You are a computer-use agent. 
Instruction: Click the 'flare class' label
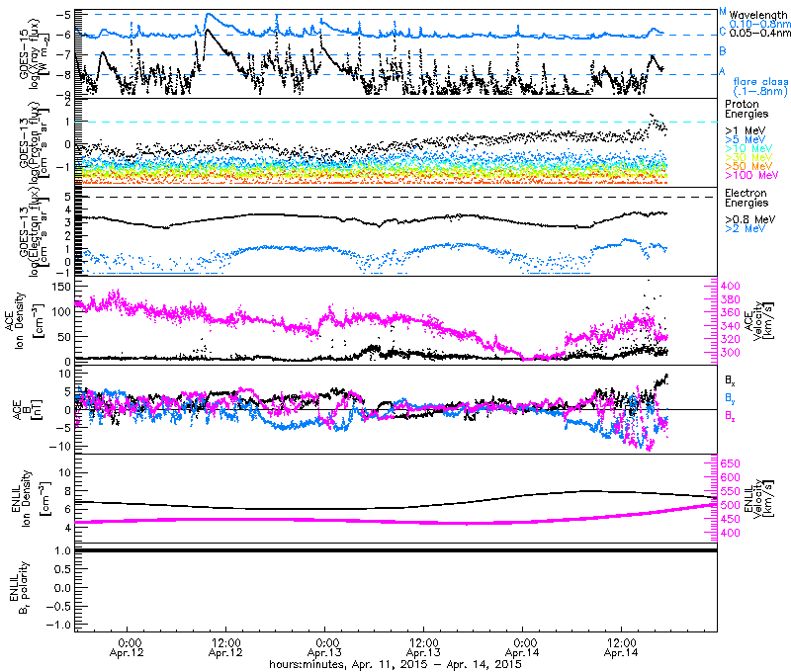[760, 82]
